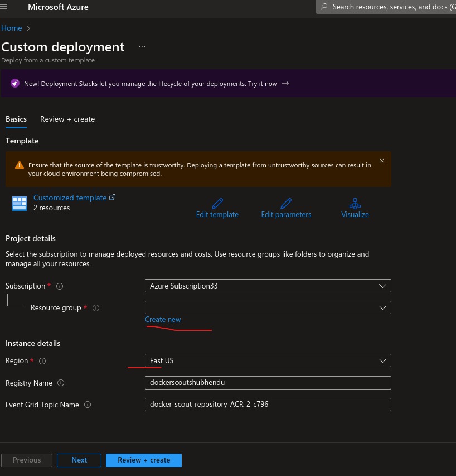
Task: Click the breadcrumb chevron after Home
Action: 28,28
